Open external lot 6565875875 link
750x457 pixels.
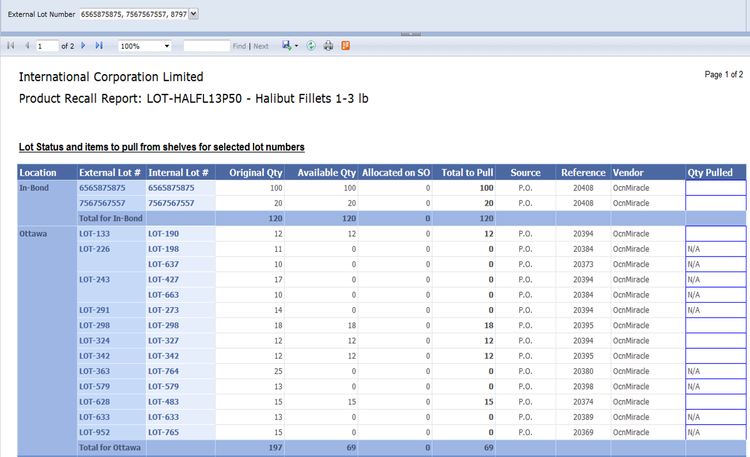tap(102, 188)
